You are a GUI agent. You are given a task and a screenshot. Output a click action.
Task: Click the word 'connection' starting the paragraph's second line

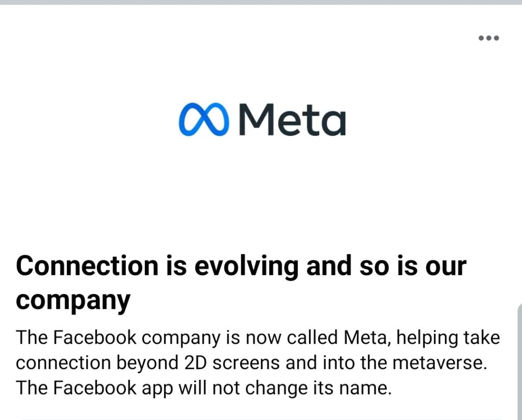pos(64,362)
